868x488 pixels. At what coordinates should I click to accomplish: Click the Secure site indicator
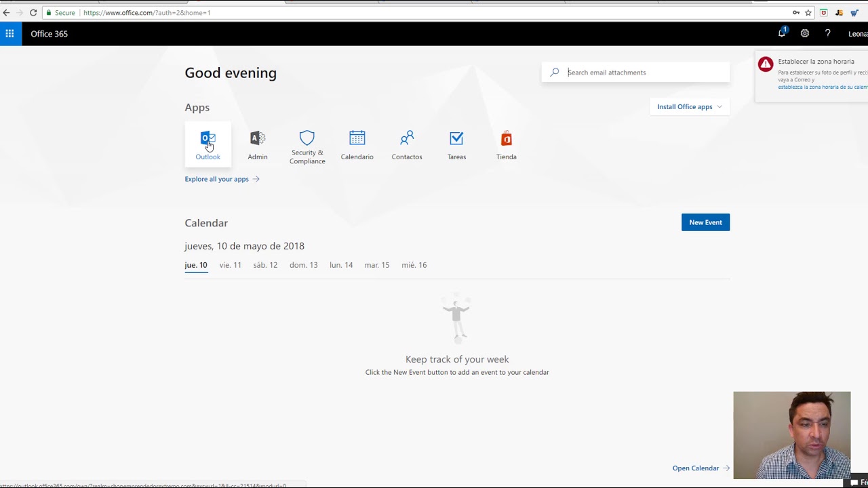(x=60, y=12)
